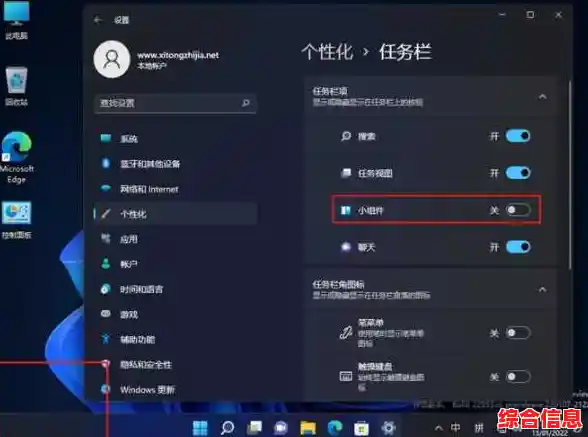The width and height of the screenshot is (588, 437).
Task: Click the 游戏 controller icon in sidebar
Action: coord(106,314)
